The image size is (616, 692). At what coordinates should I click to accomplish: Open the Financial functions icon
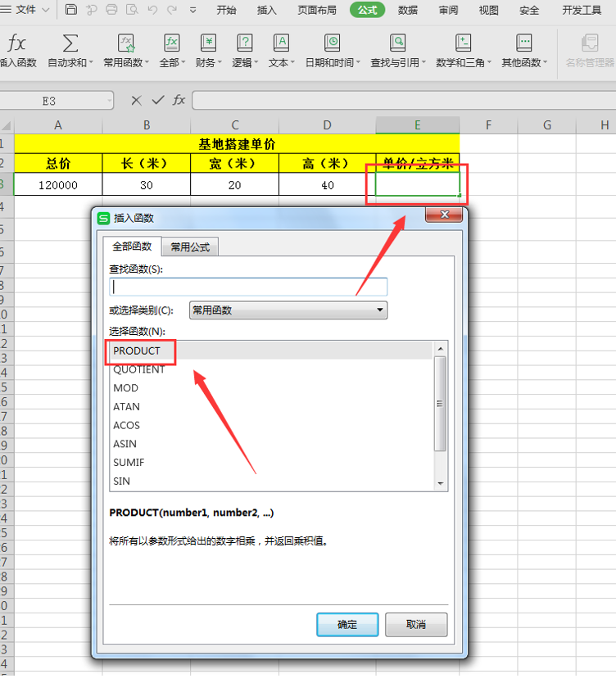208,43
